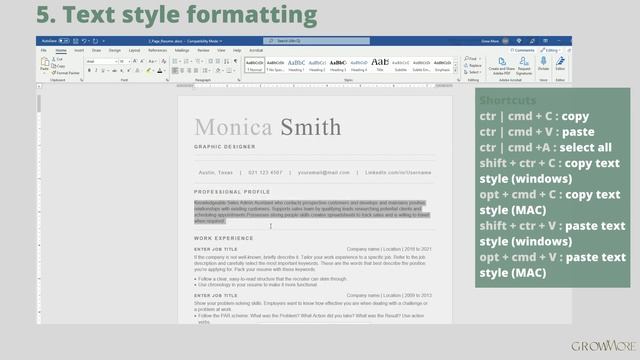
Task: Switch to the Insert tab
Action: [79, 50]
